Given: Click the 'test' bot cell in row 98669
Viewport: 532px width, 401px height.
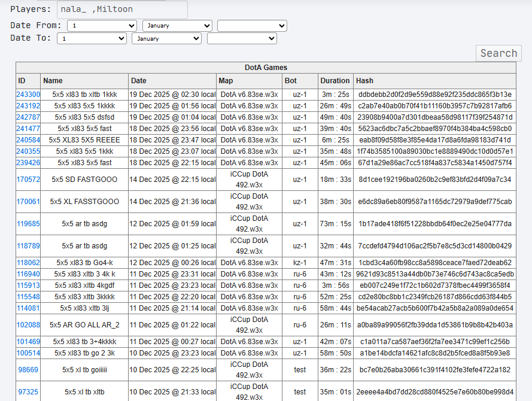Looking at the screenshot, I should (300, 370).
